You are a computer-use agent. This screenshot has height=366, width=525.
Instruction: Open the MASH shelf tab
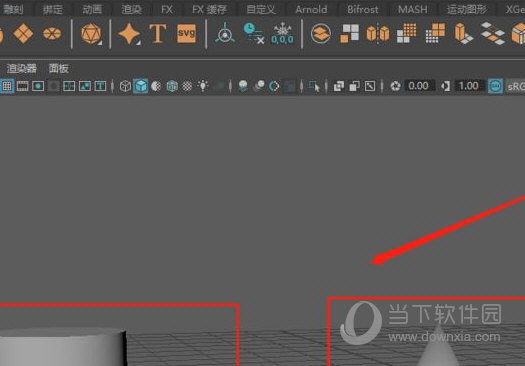[x=412, y=9]
